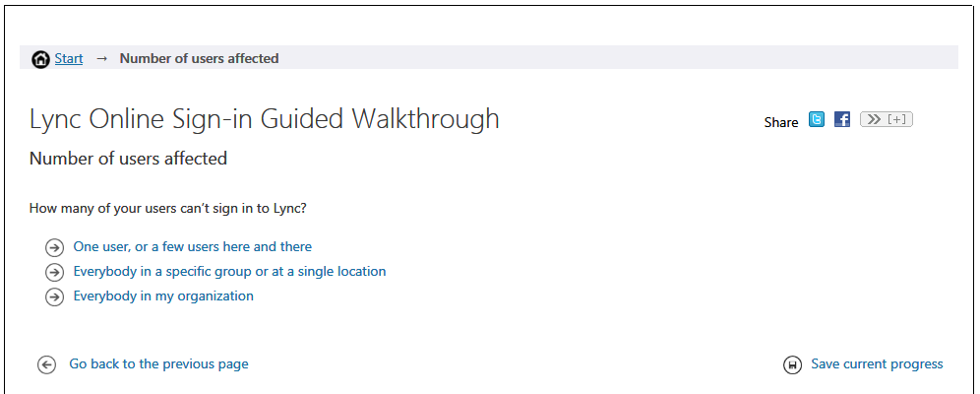Screen dimensions: 980x394
Task: Click the "Lync Online Sign-in Guided Walkthrough" title
Action: 265,120
